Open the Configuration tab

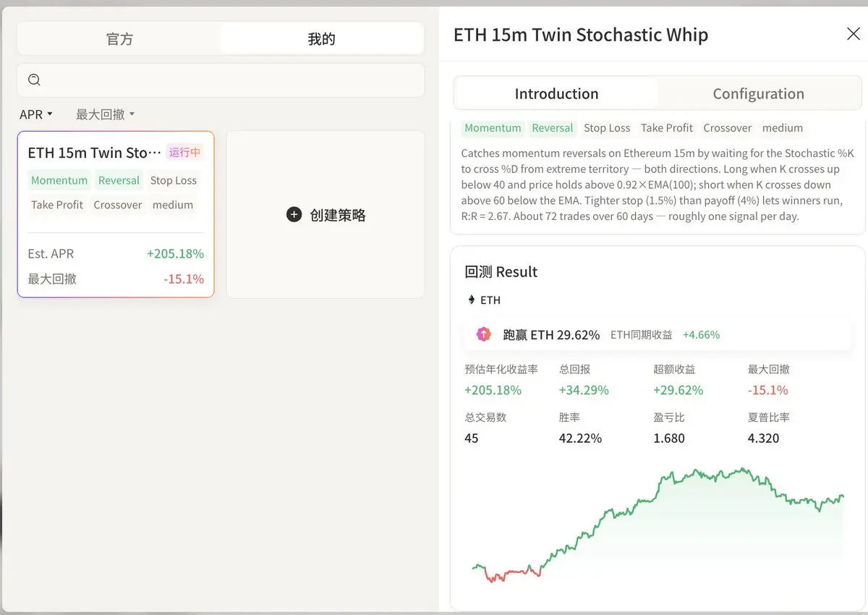coord(759,93)
